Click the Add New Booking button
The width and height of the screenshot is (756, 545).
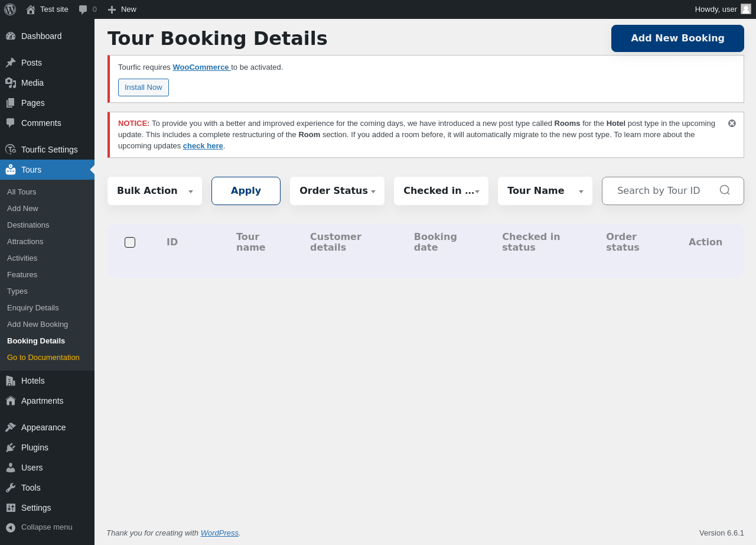pos(677,38)
